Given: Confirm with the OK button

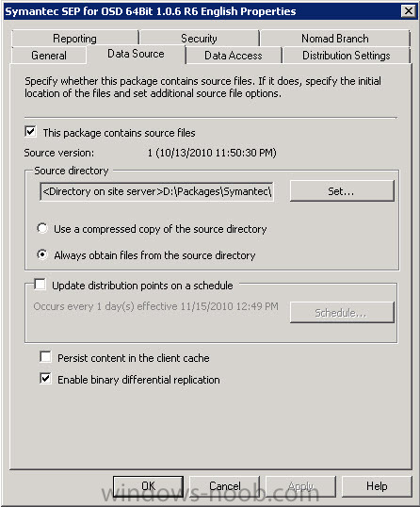Looking at the screenshot, I should tap(148, 486).
